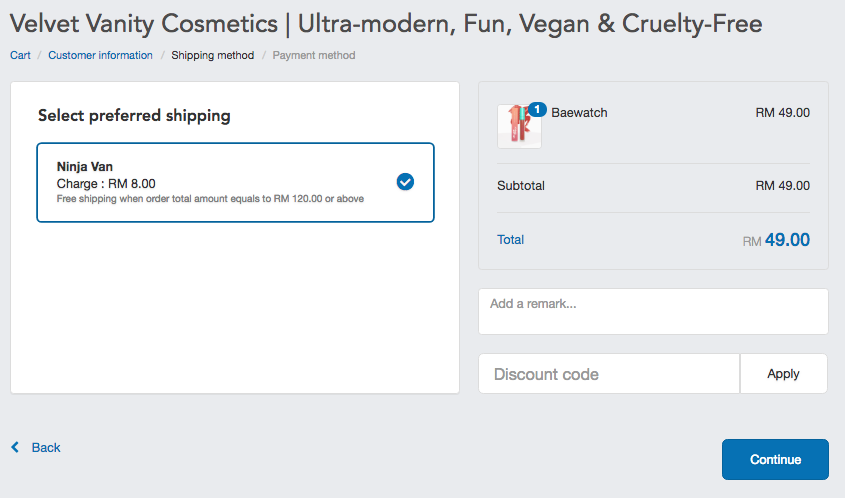Click into the Add a remark box
This screenshot has height=498, width=845.
click(653, 312)
